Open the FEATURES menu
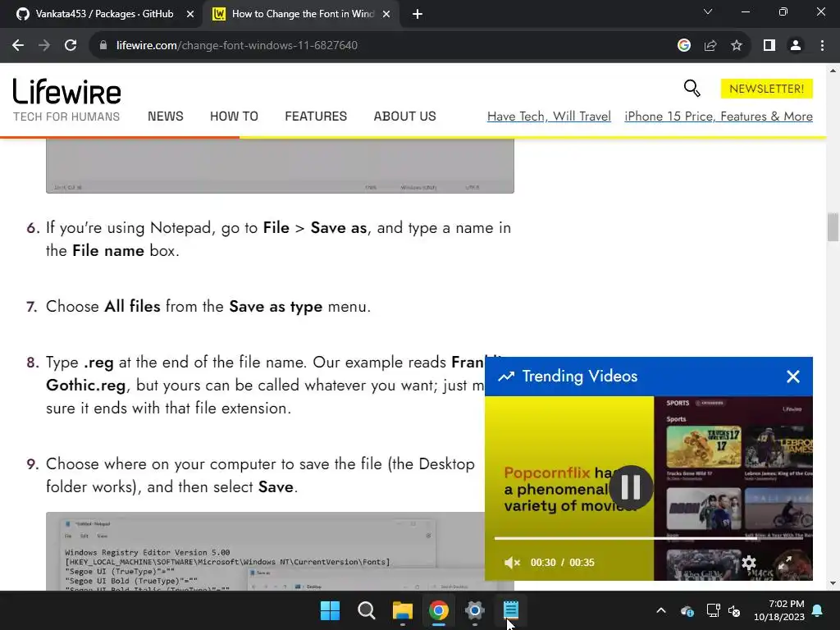The height and width of the screenshot is (630, 840). pyautogui.click(x=316, y=116)
